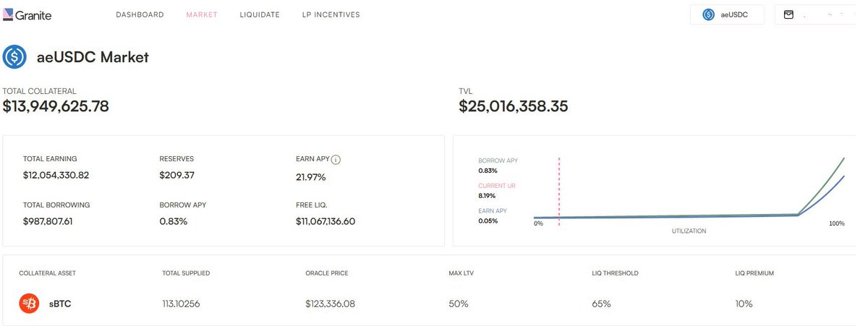Open the Dashboard page
Viewport: 868px width, 326px height.
point(140,14)
